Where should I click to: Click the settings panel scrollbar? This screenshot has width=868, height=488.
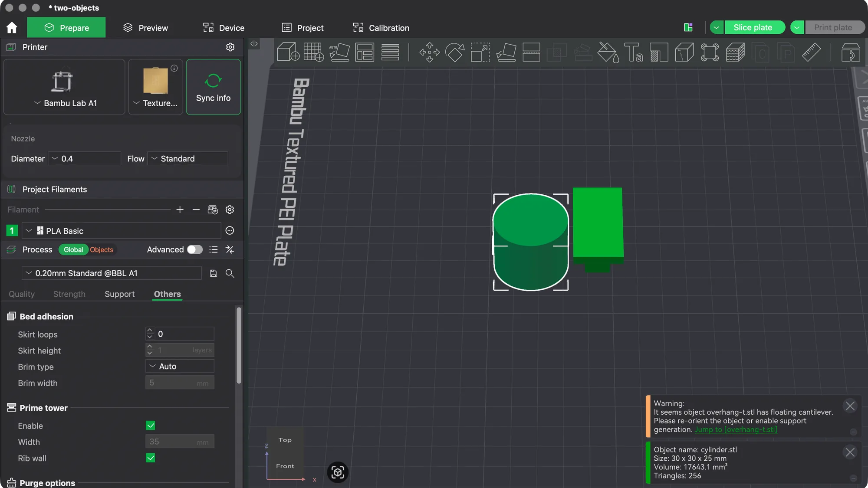239,345
